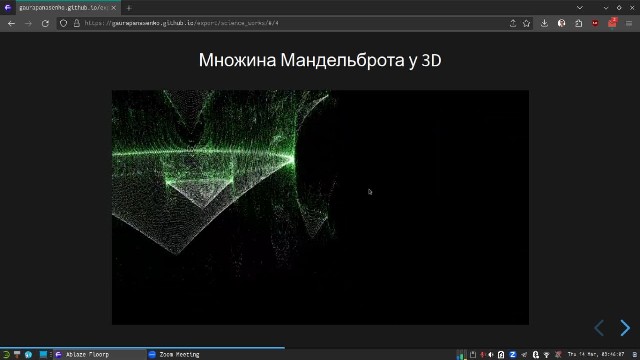Go back to the previous page
640x360 pixels.
[11, 23]
